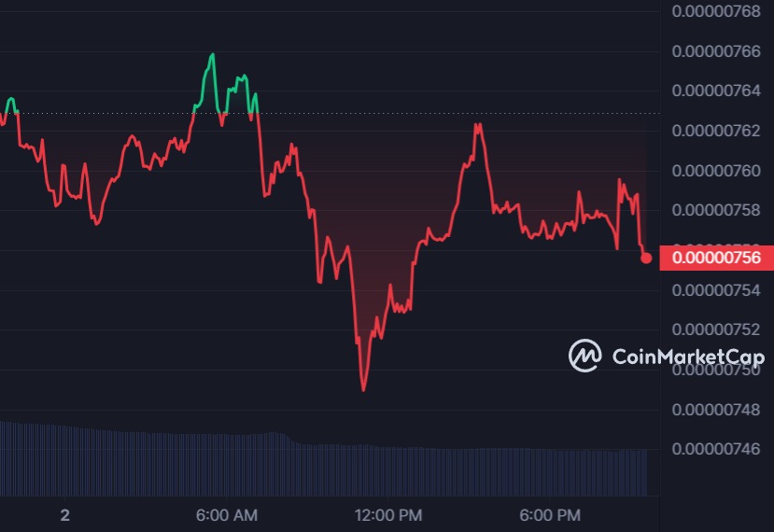This screenshot has height=532, width=774.
Task: Click the 0.00000768 price axis label
Action: (717, 11)
